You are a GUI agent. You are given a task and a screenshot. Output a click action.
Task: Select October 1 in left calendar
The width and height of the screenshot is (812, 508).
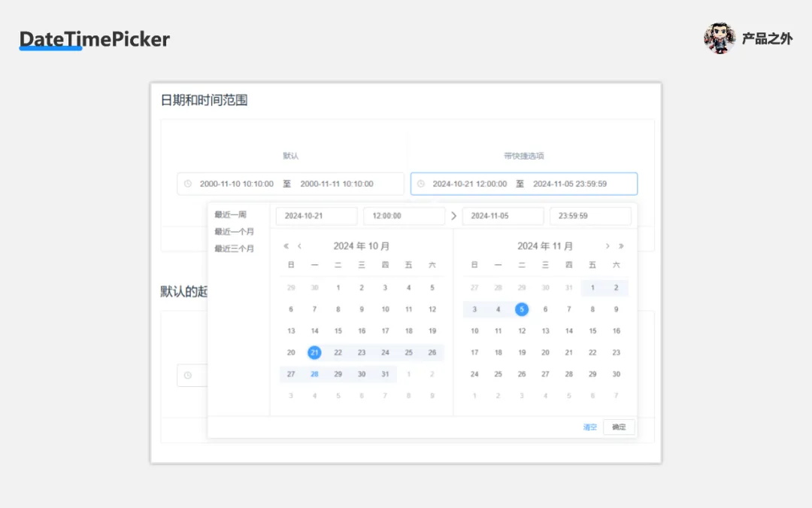(x=338, y=287)
